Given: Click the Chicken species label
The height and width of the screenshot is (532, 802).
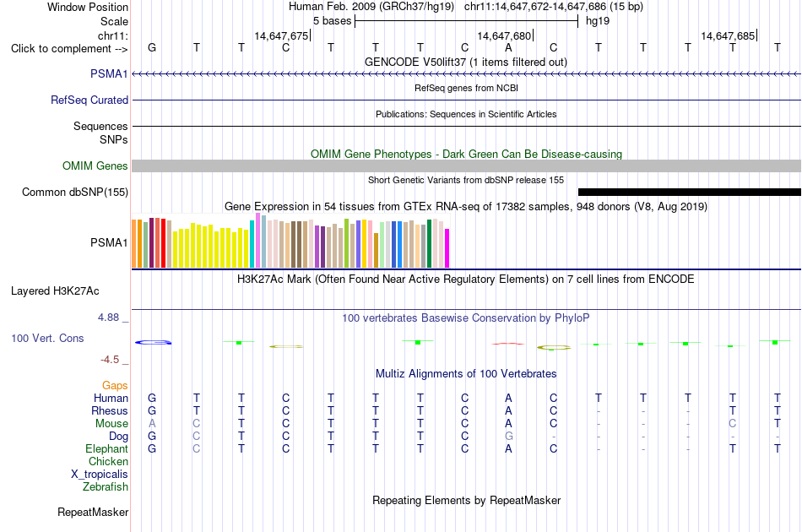Looking at the screenshot, I should (108, 461).
